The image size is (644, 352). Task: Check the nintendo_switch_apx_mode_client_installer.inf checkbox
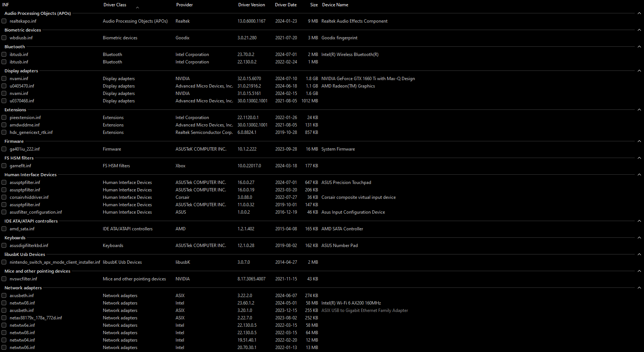[x=4, y=262]
